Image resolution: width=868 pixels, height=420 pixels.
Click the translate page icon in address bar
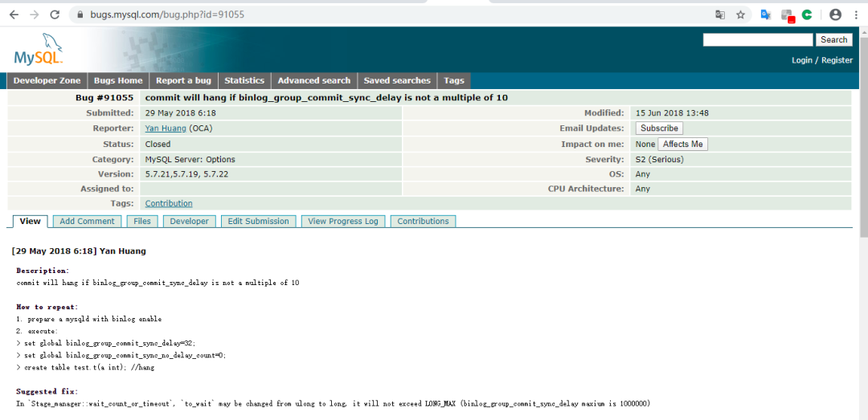click(x=720, y=15)
